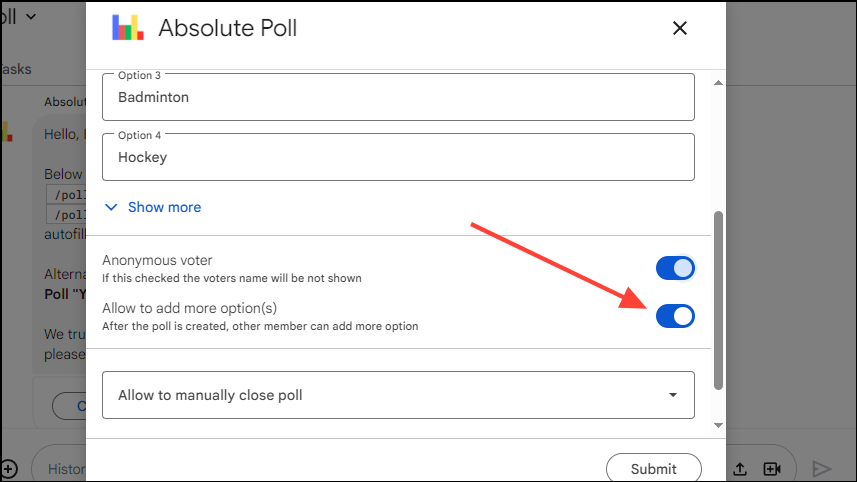857x482 pixels.
Task: Switch to the Tasks tab
Action: pyautogui.click(x=16, y=69)
